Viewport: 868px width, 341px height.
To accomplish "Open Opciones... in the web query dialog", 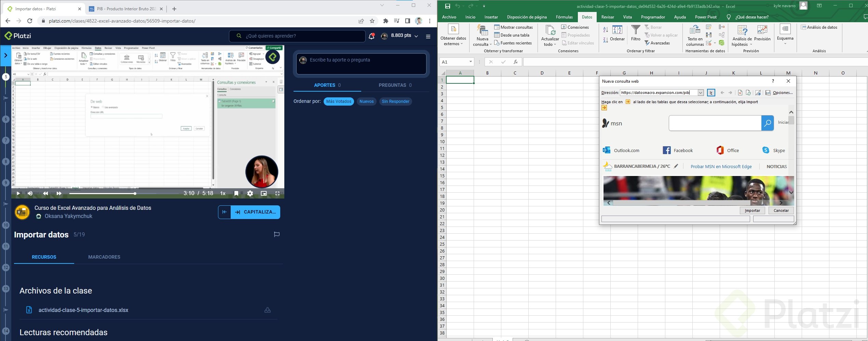I will tap(783, 93).
